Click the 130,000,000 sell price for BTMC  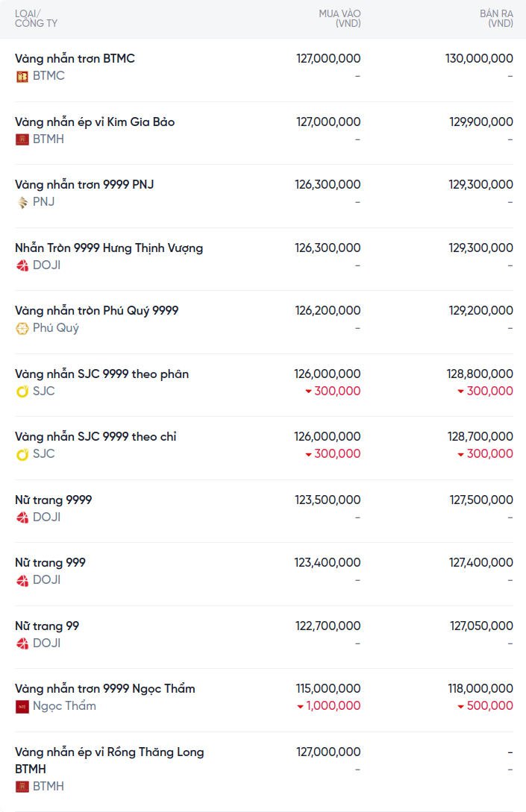479,58
